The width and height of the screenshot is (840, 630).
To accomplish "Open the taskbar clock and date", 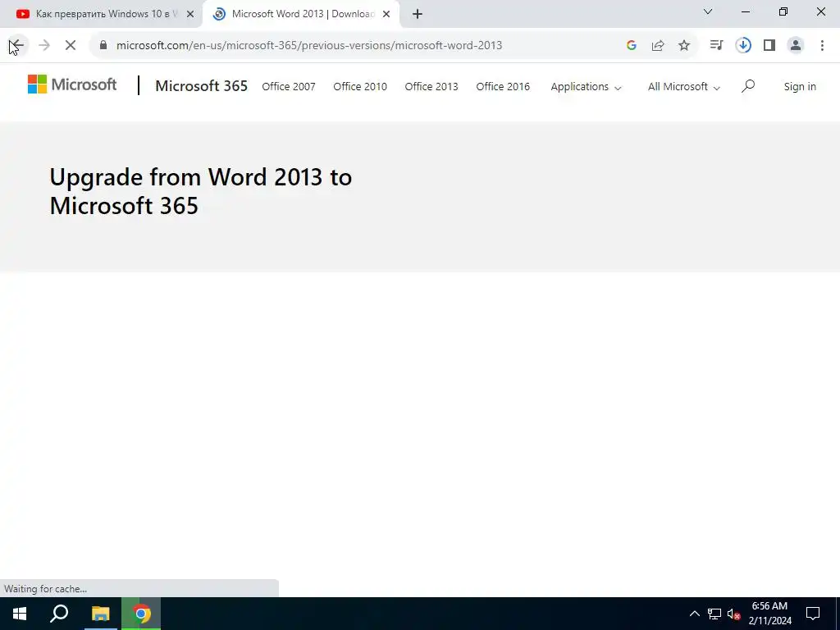I will [x=769, y=614].
